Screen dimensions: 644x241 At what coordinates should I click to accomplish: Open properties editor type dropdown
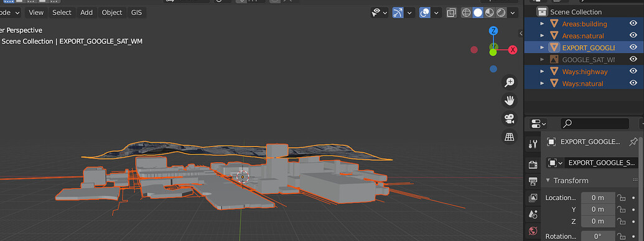[x=538, y=124]
